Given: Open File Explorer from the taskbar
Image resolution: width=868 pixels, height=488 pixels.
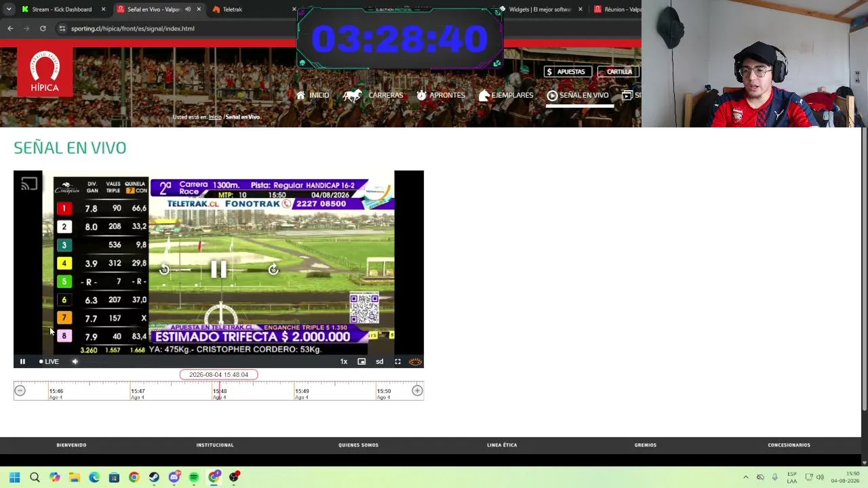Looking at the screenshot, I should [x=74, y=477].
